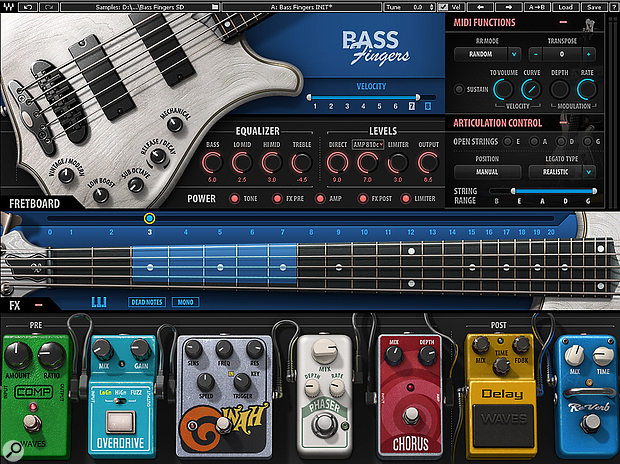The width and height of the screenshot is (620, 464).
Task: Click the Vintage/Modern knob on the bass
Action: [66, 175]
